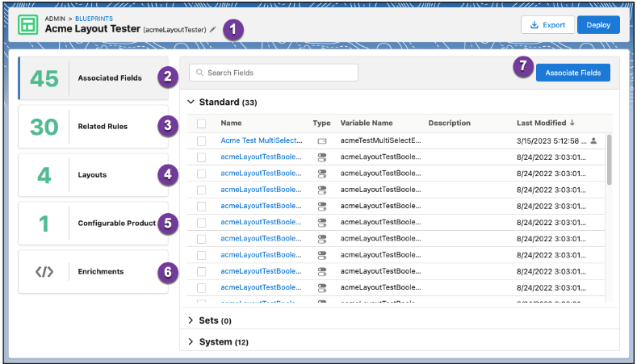Open the Layouts tab showing 4
637x364 pixels.
[x=93, y=174]
